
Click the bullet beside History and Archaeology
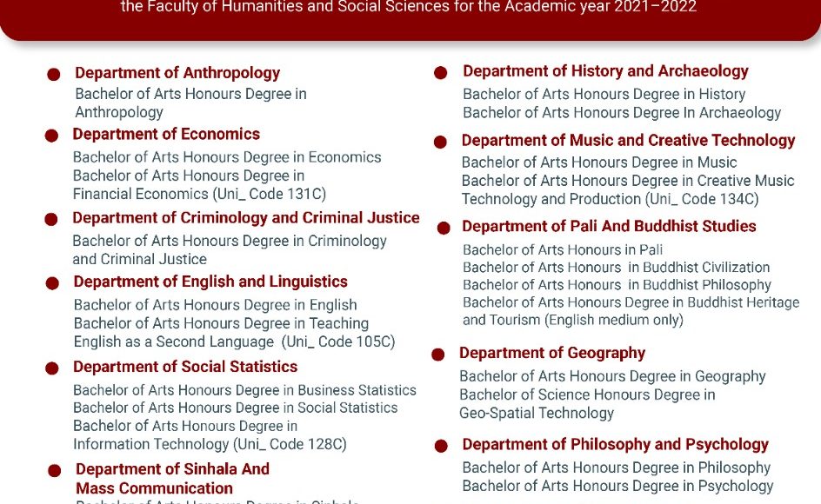tap(441, 73)
